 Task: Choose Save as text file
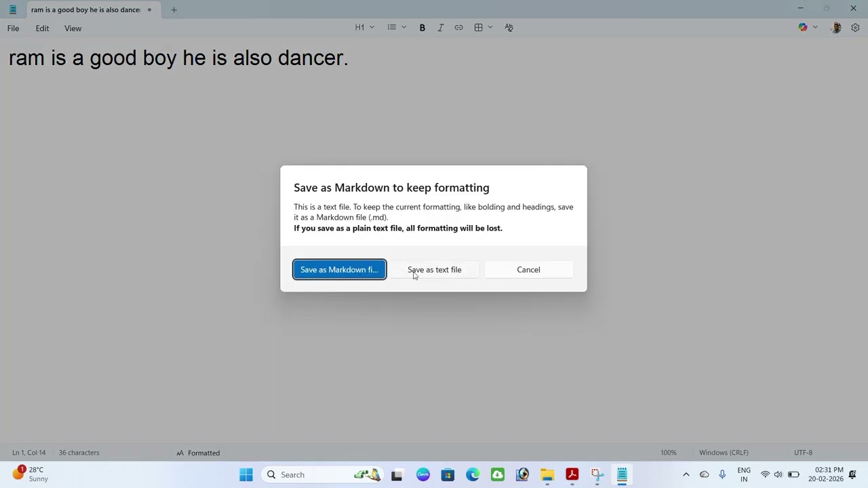(434, 270)
